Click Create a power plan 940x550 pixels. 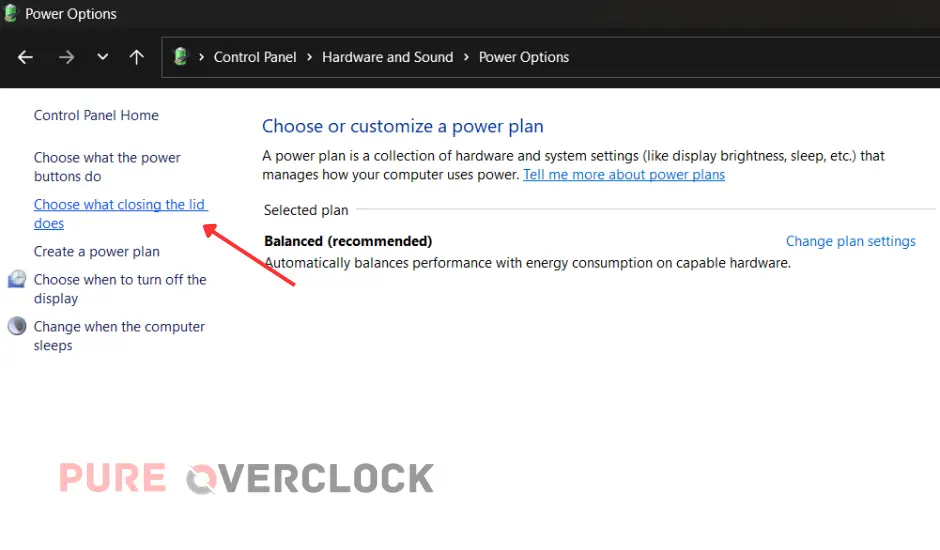point(96,252)
